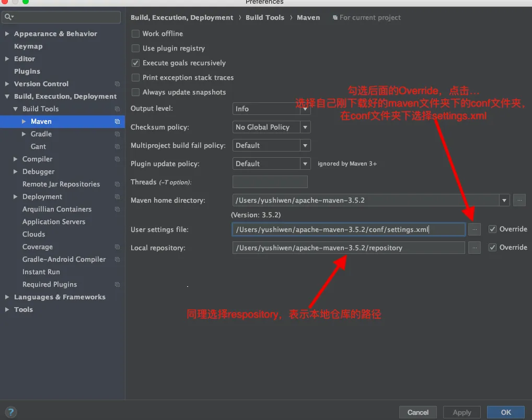The height and width of the screenshot is (420, 532).
Task: Expand the Version Control arrow
Action: tap(7, 84)
